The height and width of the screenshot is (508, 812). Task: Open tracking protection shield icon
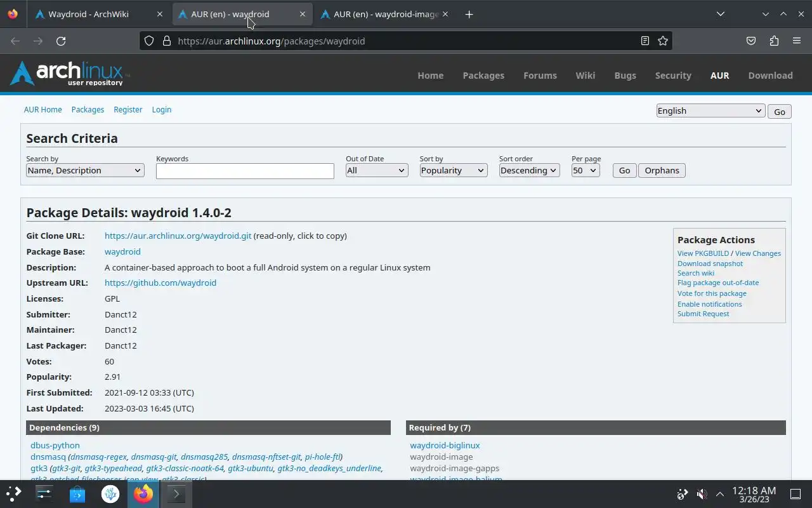pos(149,41)
